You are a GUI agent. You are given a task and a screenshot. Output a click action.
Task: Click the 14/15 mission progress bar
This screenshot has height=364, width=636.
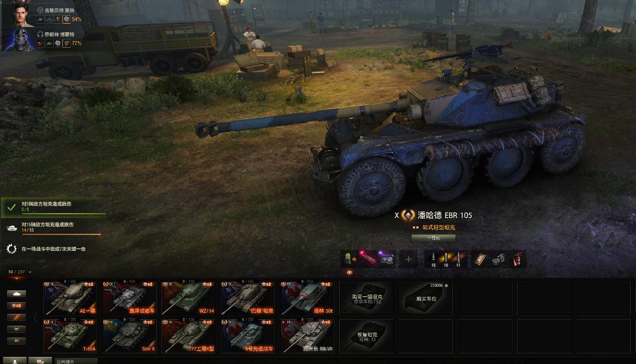(x=61, y=234)
